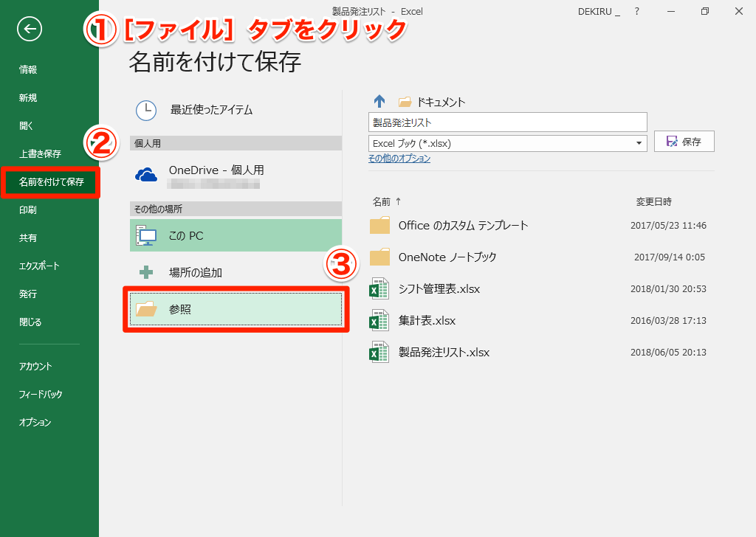Open Office のカスタム テンプレート folder
This screenshot has height=537, width=756.
464,226
